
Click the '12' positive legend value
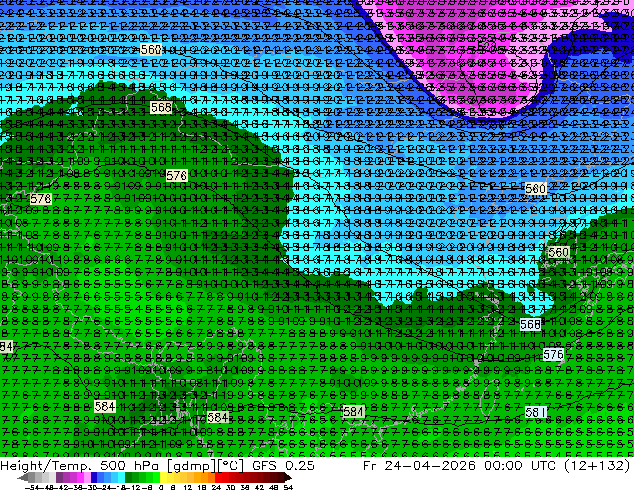click(x=187, y=488)
